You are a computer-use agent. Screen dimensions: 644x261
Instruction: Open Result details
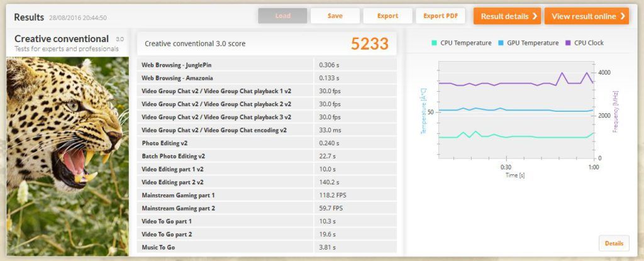point(508,16)
